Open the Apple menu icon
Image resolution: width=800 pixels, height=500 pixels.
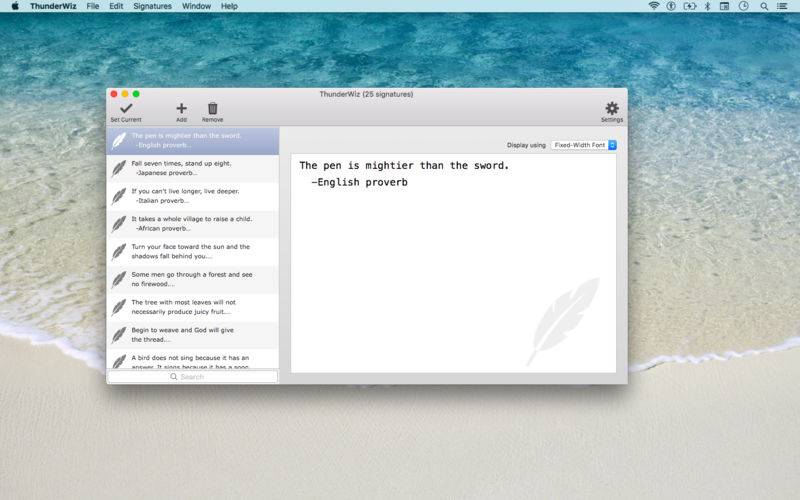(14, 6)
